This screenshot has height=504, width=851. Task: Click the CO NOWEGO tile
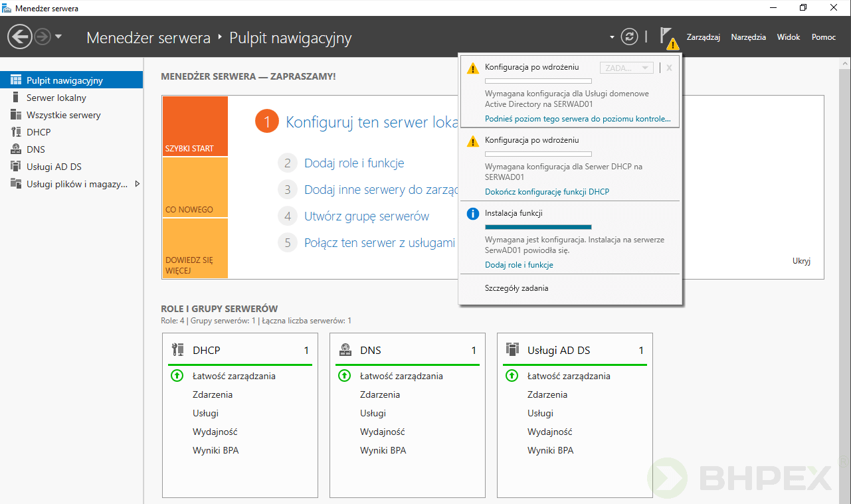[195, 187]
